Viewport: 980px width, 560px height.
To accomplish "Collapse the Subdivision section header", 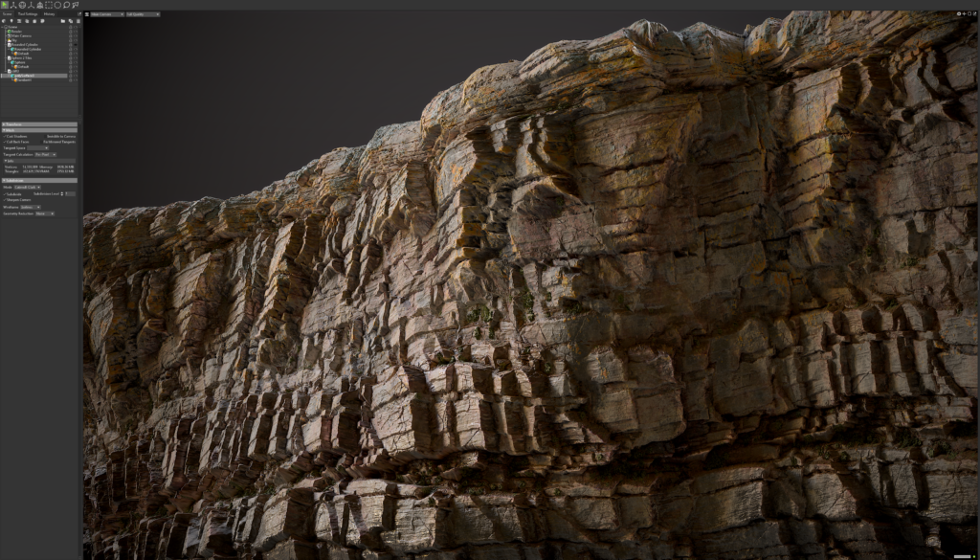I will [39, 181].
